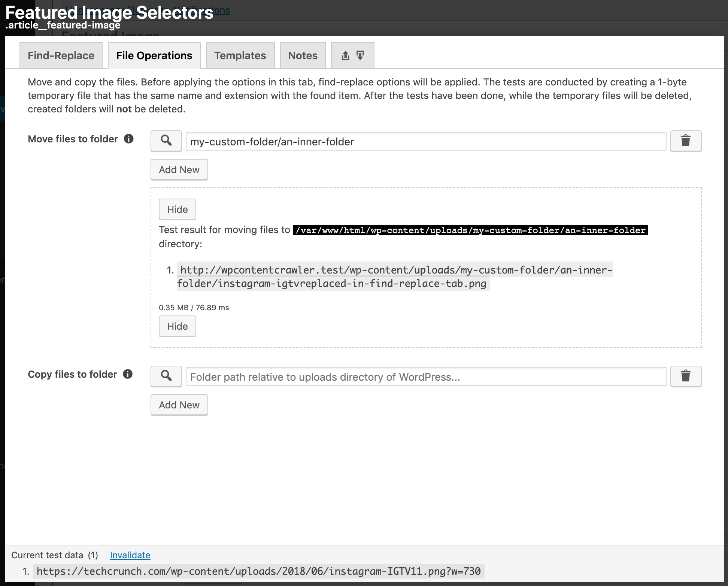The height and width of the screenshot is (586, 728).
Task: Click the trash icon next to Copy files folder
Action: coord(686,376)
